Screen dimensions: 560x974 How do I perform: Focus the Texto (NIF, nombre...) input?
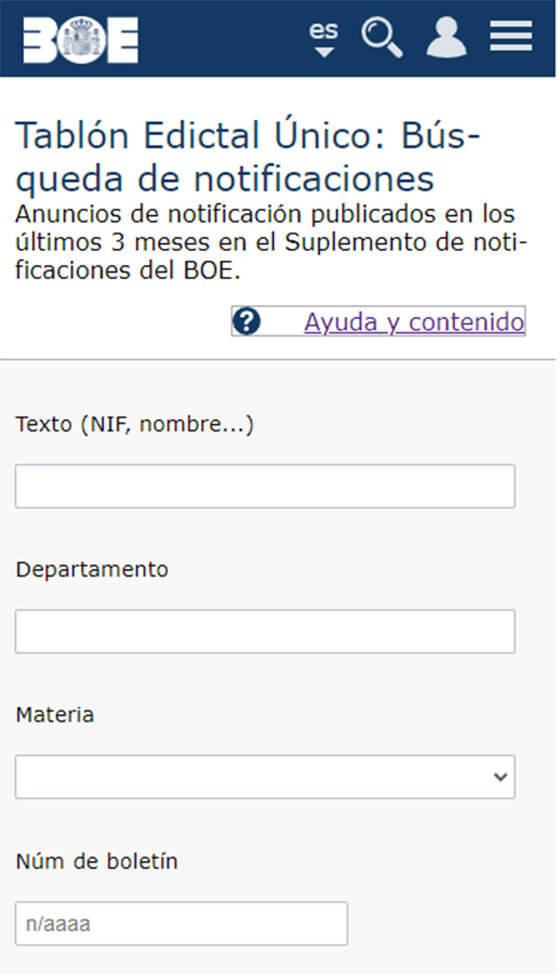[x=265, y=486]
